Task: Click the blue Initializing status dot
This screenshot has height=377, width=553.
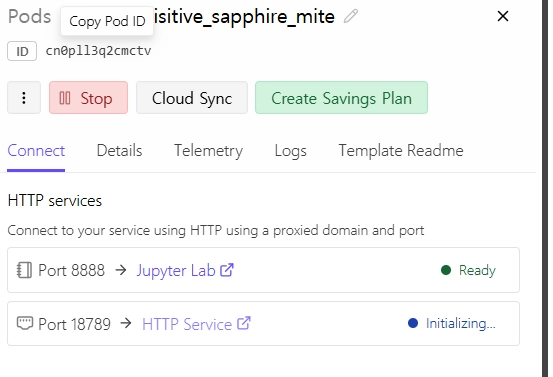Action: [413, 323]
